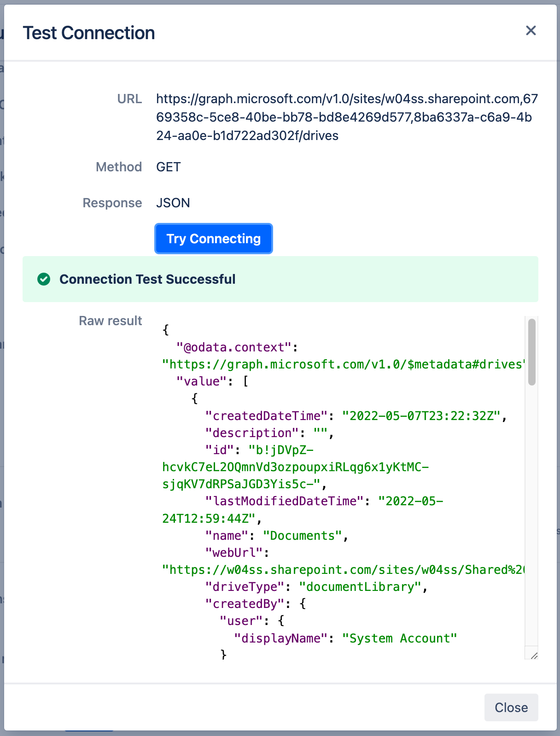Screen dimensions: 560x736
Task: Click the lastModifiedDateTime key
Action: click(x=284, y=501)
